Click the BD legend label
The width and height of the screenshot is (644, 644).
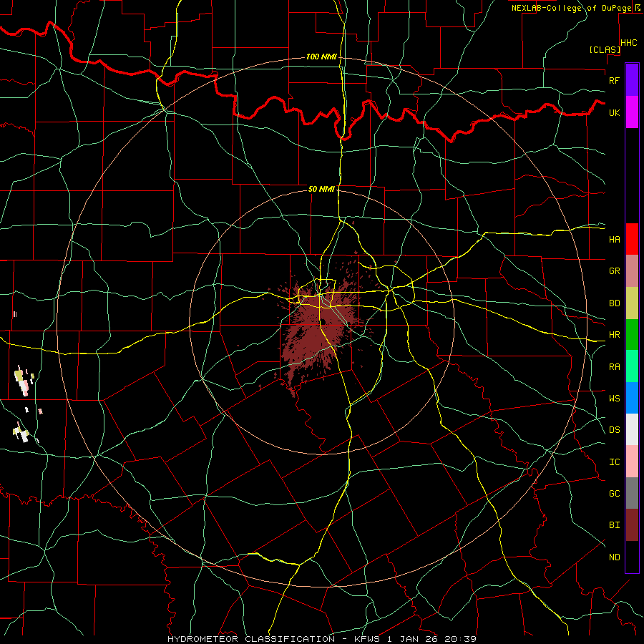click(614, 303)
